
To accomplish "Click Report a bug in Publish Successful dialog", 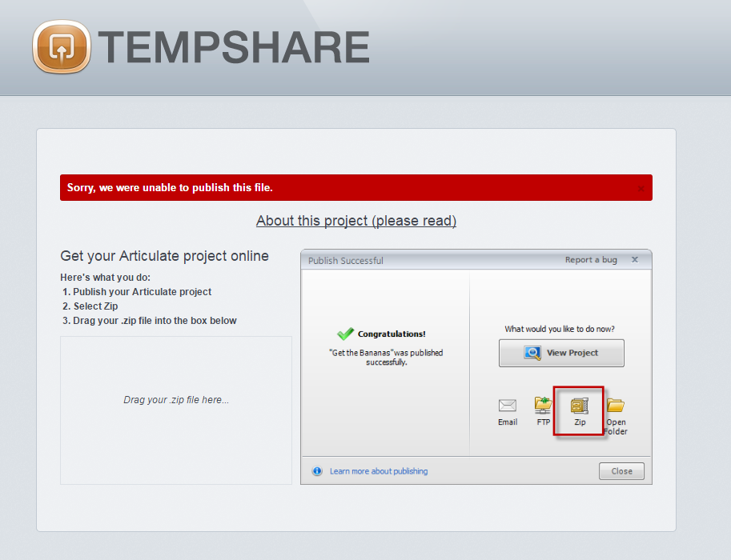I will point(591,260).
